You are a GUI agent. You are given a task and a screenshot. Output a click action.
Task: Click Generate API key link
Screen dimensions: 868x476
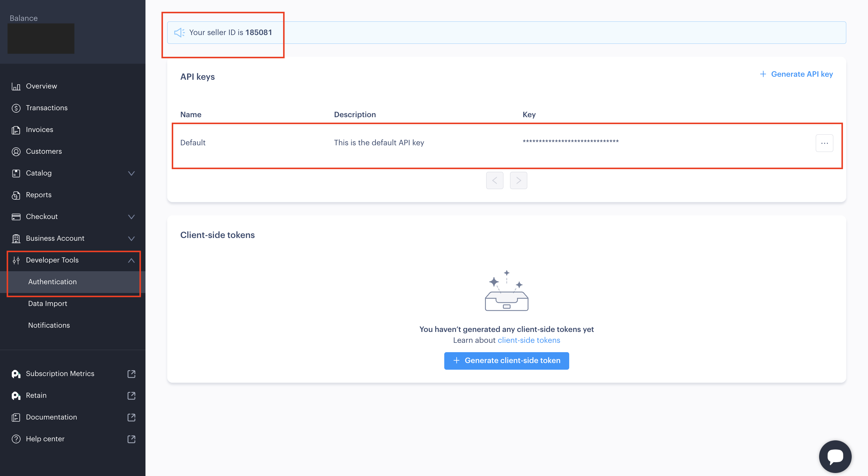pos(796,74)
